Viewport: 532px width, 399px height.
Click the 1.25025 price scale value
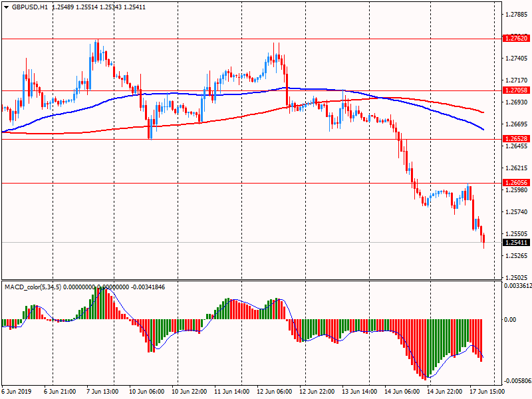pos(517,277)
